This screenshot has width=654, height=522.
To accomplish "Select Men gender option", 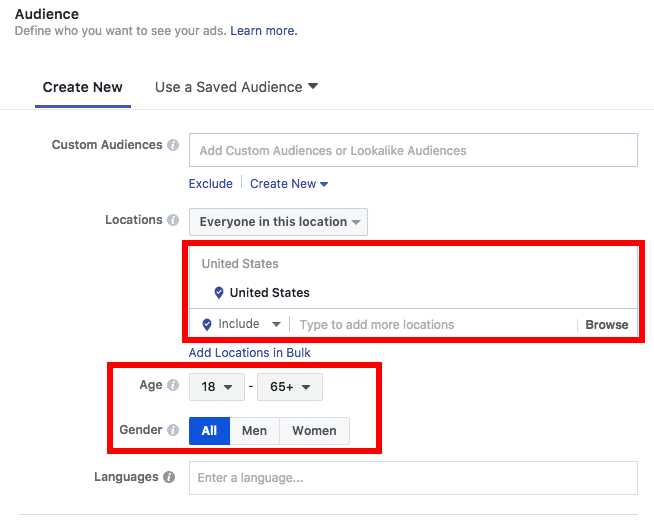I will [254, 431].
